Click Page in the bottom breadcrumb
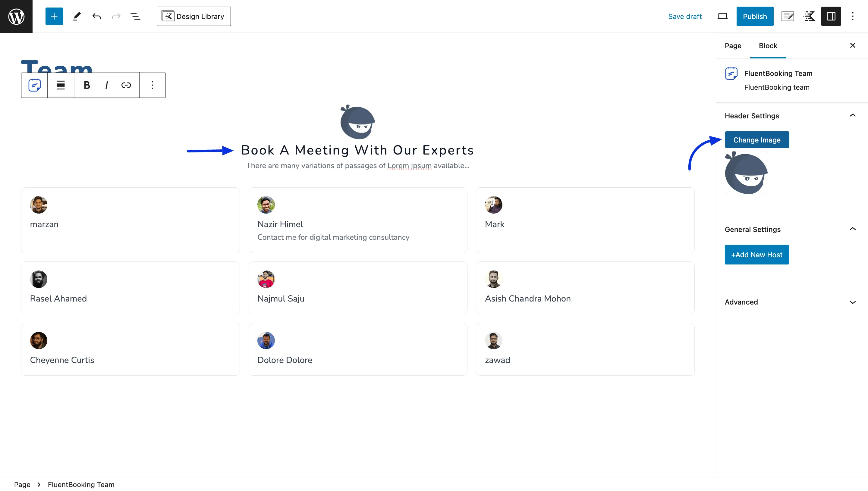 [x=22, y=485]
